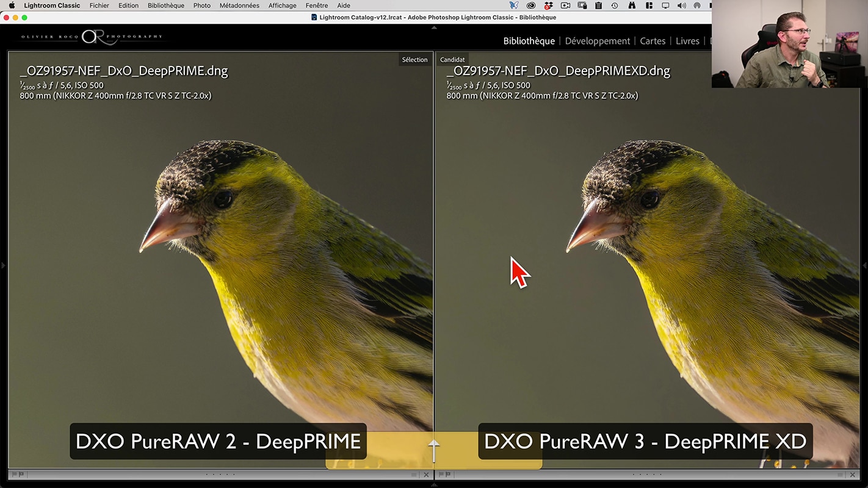Toggle the top module panel arrow
Viewport: 868px width, 488px height.
(434, 27)
